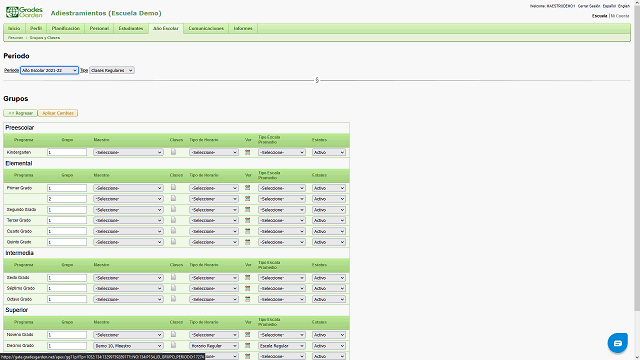Select the Año Escolar tab

166,29
